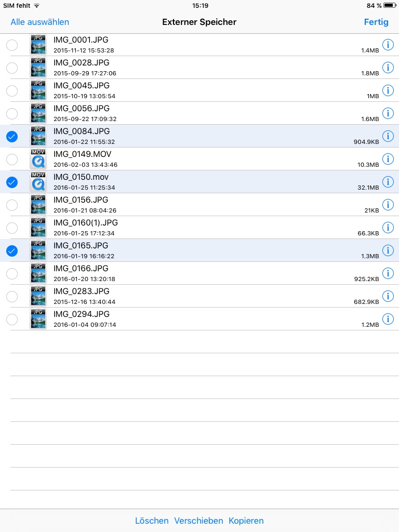The image size is (399, 532).
Task: Tap the Wi-Fi icon in status bar
Action: pyautogui.click(x=37, y=5)
